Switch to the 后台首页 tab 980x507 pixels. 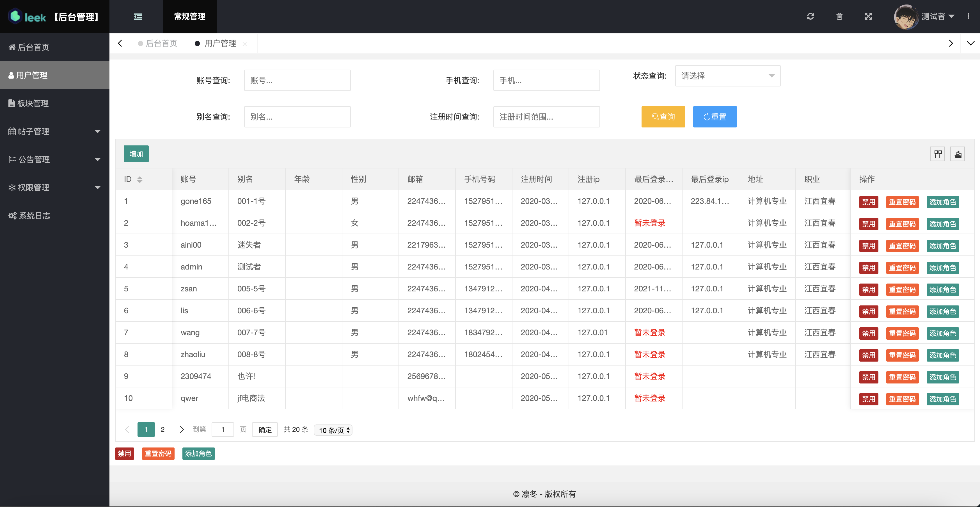click(x=158, y=44)
